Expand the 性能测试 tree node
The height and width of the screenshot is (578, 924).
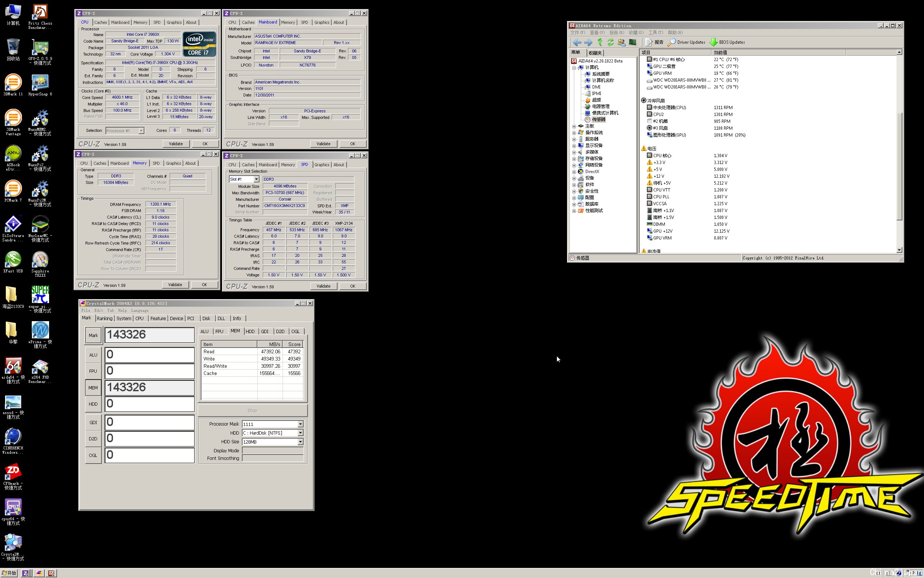(574, 211)
